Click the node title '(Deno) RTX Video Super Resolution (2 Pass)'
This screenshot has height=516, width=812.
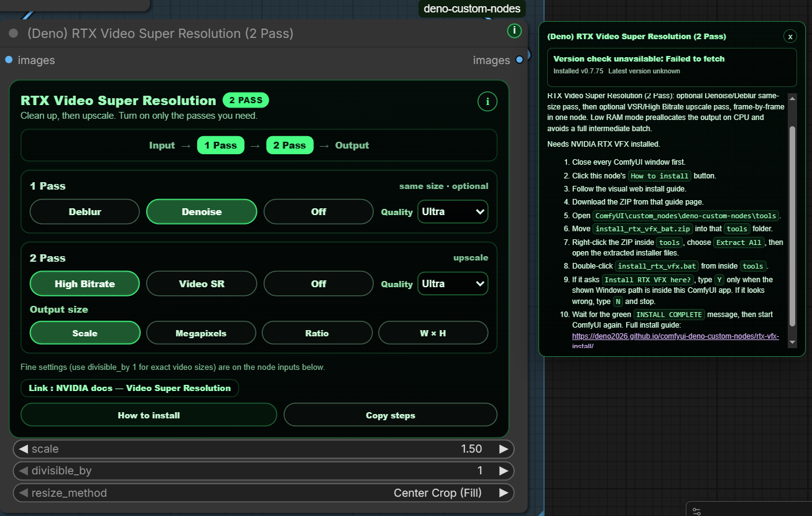160,34
